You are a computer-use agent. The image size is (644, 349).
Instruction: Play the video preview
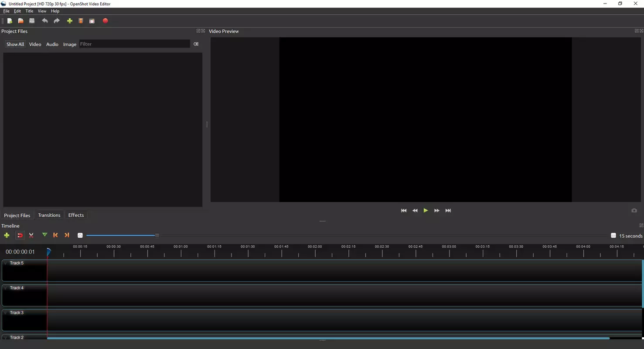(x=426, y=211)
